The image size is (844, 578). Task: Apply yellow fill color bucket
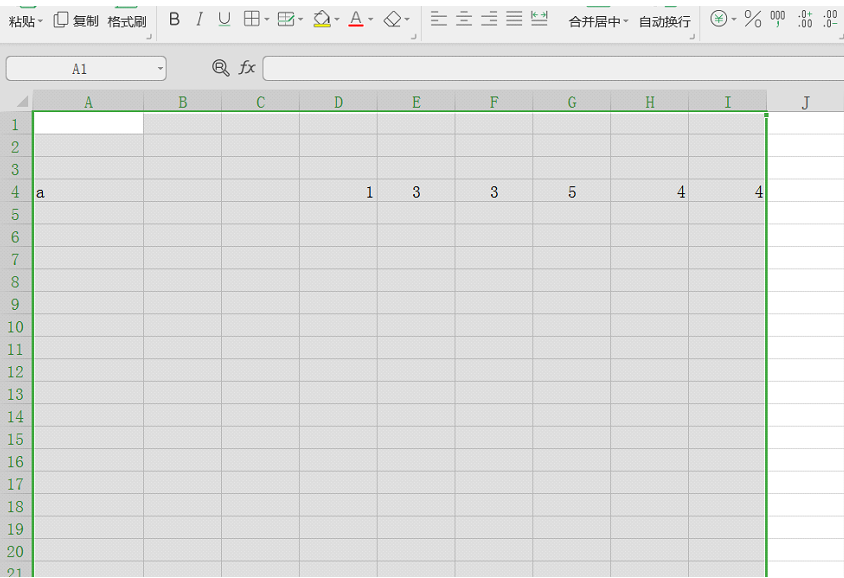(322, 19)
